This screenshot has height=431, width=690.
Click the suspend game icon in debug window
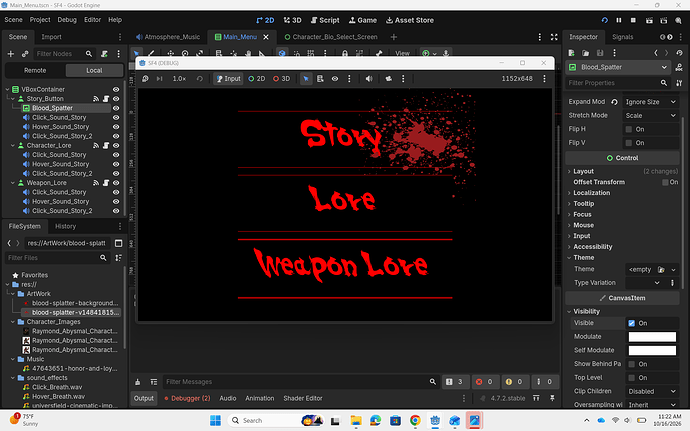145,78
